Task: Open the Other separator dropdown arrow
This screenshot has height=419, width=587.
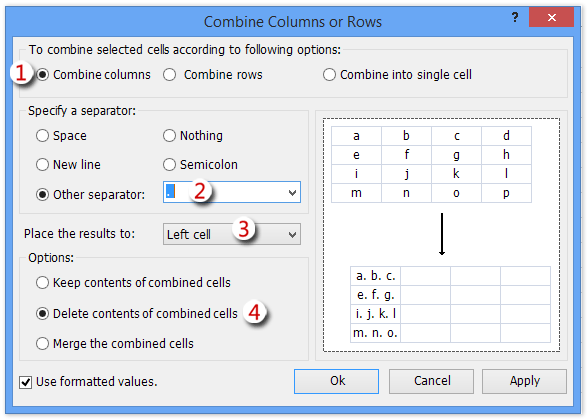Action: point(292,193)
